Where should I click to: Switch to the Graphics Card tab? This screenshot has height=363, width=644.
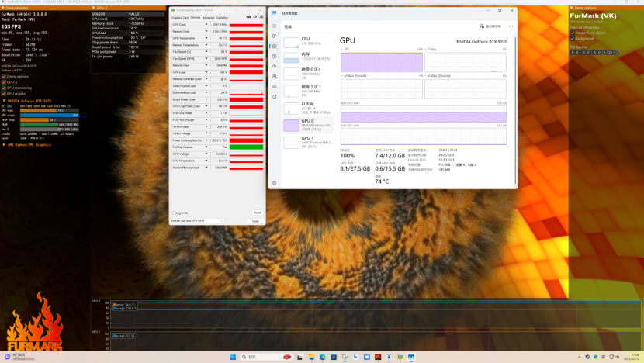(x=179, y=17)
